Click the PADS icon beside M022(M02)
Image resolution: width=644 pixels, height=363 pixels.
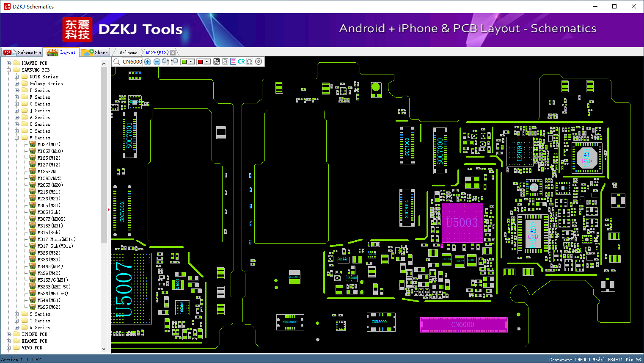click(x=33, y=144)
